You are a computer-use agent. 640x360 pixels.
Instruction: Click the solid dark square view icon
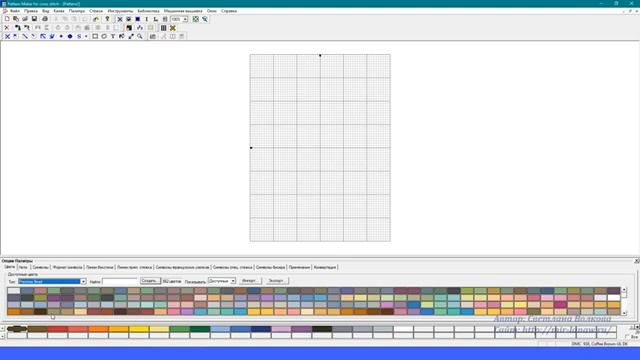[x=138, y=19]
